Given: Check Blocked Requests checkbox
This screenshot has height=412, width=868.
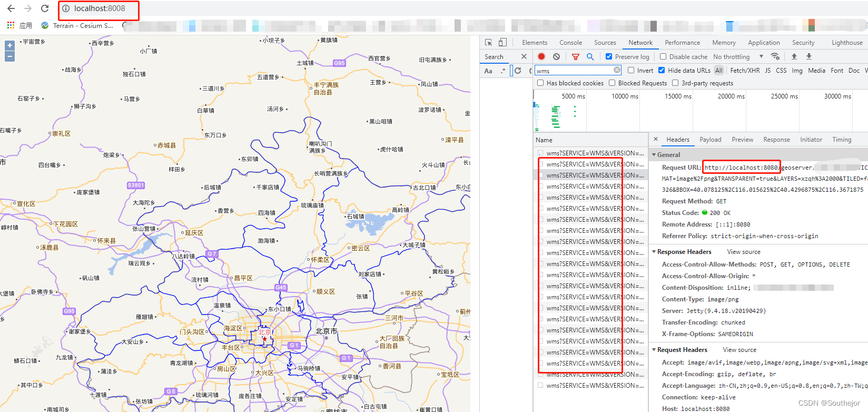Looking at the screenshot, I should pyautogui.click(x=612, y=83).
